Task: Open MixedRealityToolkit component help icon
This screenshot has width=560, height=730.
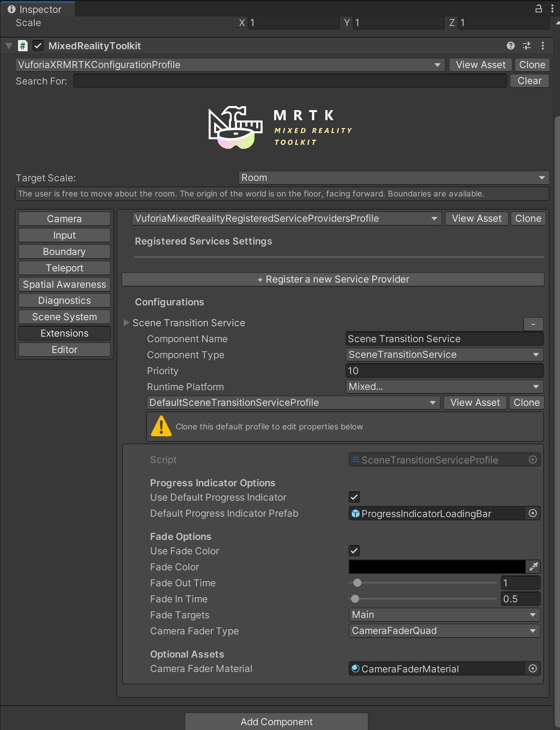Action: click(x=511, y=46)
